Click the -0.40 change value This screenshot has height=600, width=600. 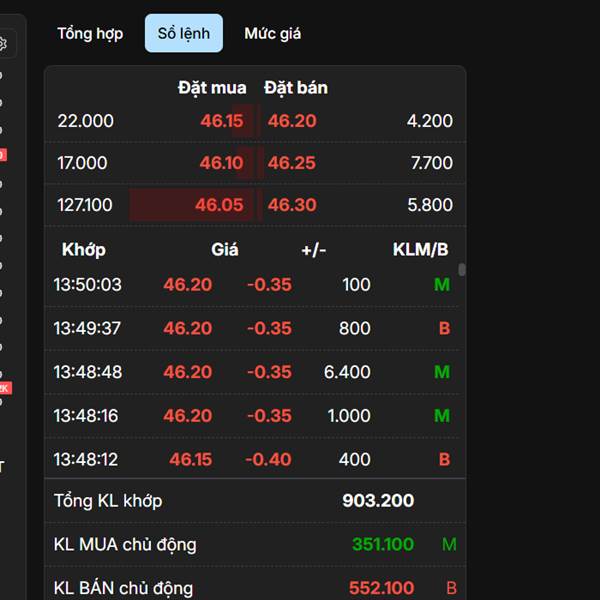(x=268, y=459)
